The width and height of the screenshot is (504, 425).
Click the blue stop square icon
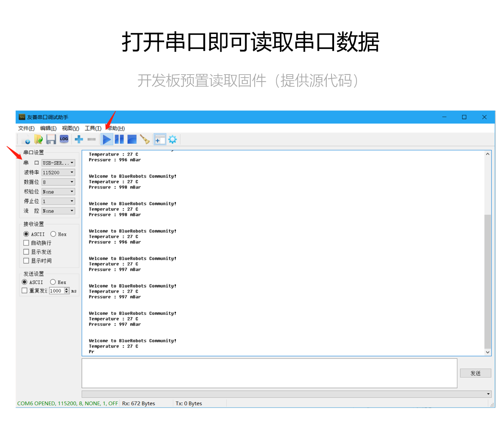132,139
